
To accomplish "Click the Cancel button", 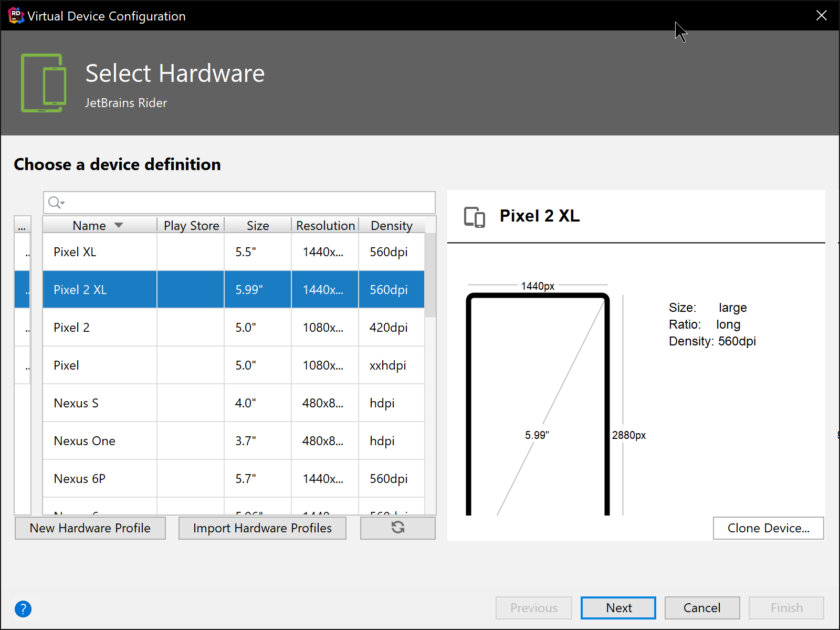I will pos(702,608).
